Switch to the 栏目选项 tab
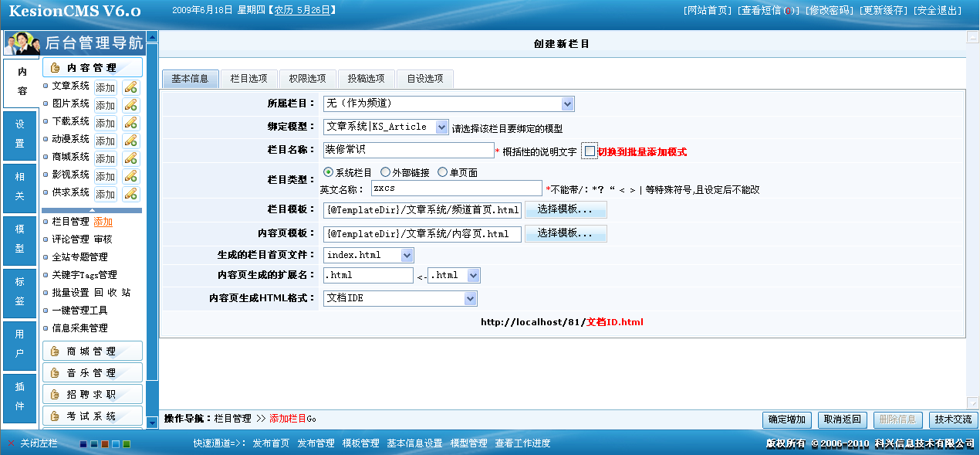Screen dimensions: 980x455 coord(248,79)
